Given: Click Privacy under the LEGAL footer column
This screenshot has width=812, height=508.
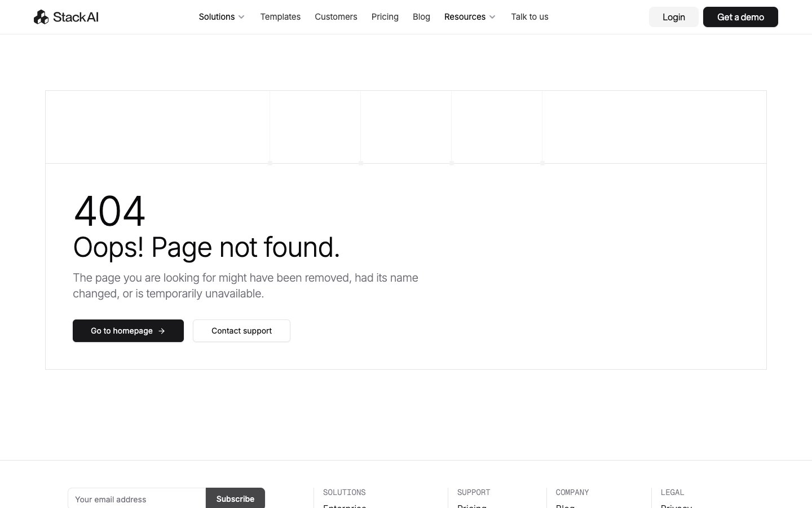Looking at the screenshot, I should click(x=676, y=507).
